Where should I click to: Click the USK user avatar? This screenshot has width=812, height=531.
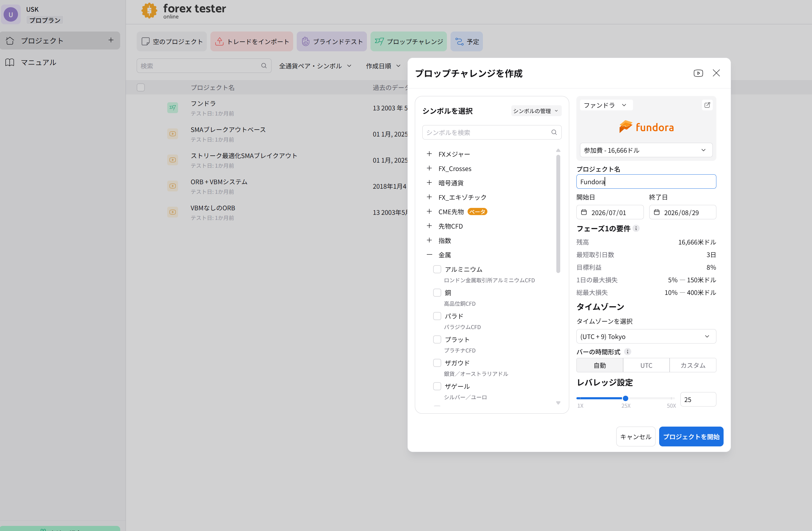[x=11, y=15]
